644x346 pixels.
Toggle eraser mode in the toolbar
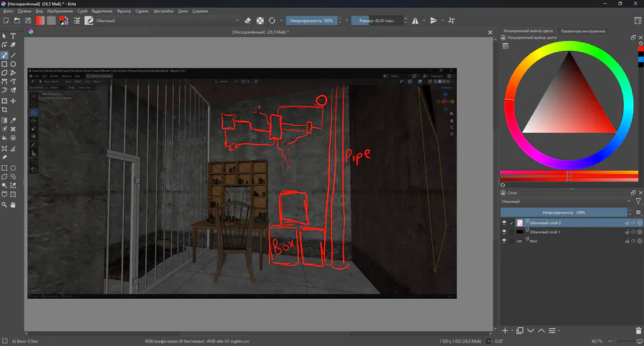click(248, 21)
